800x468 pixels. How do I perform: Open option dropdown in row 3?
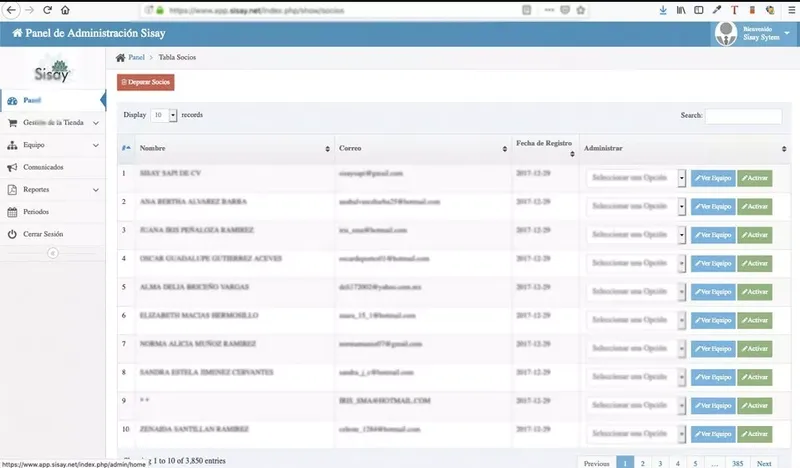tap(636, 235)
